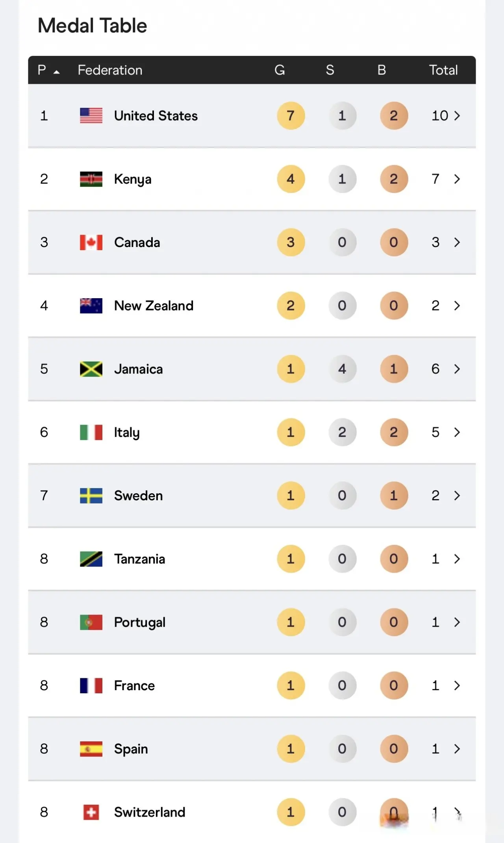The height and width of the screenshot is (843, 504).
Task: Click the Federation column header
Action: point(110,70)
